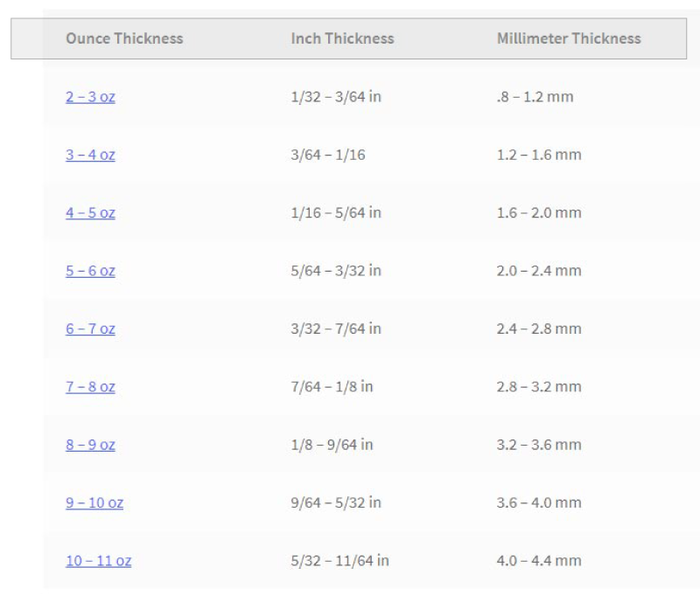Click the 8 – 9 oz link
Screen dimensions: 700x602
click(x=90, y=445)
